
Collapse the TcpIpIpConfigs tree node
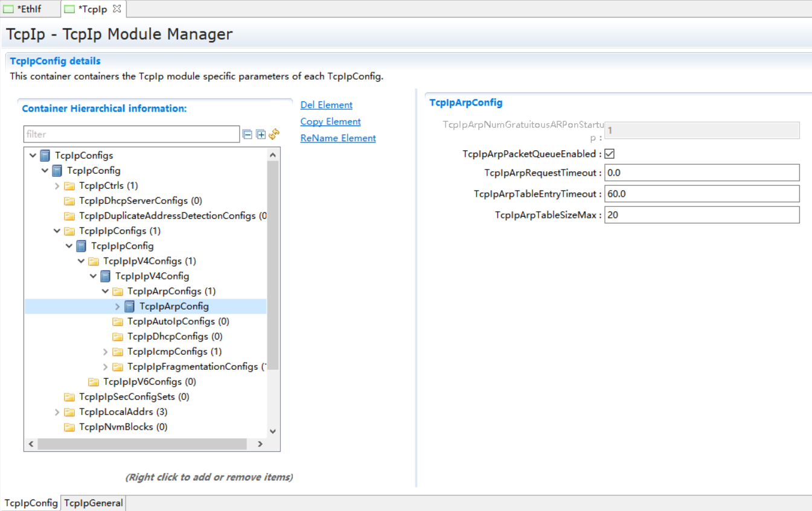click(57, 231)
